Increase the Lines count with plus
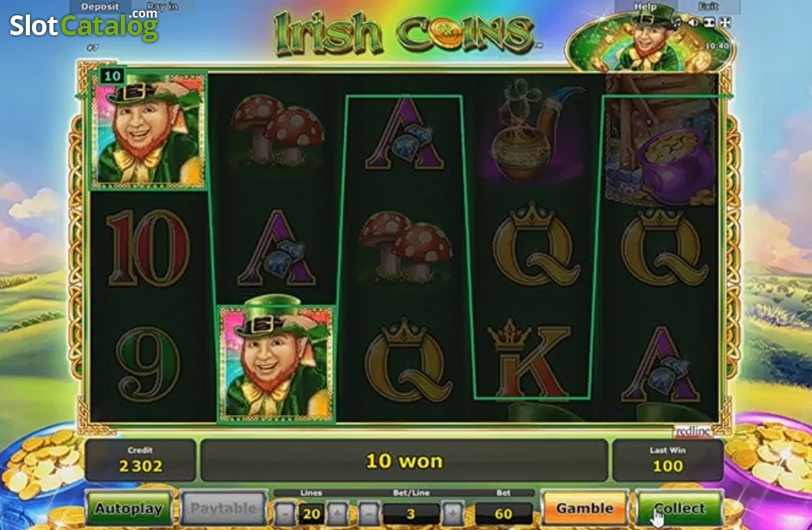Screen dimensions: 812x530 pos(338,513)
